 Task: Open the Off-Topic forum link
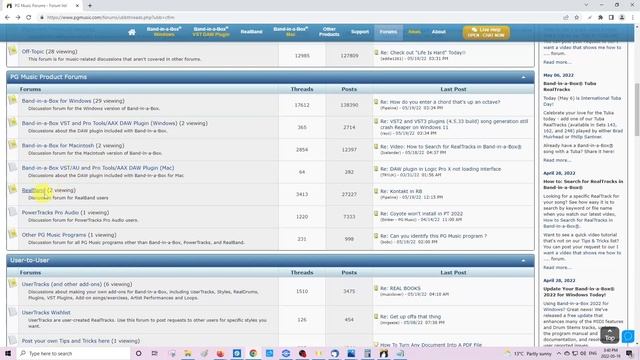33,51
